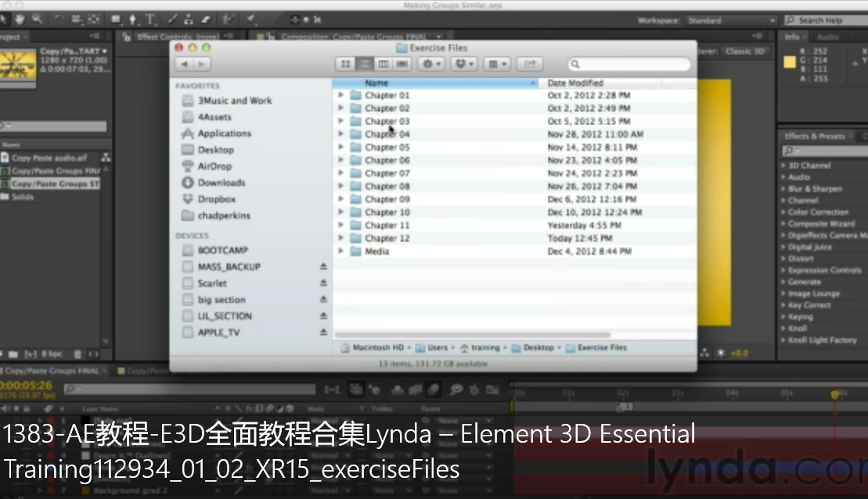
Task: Select the Zoom tool in After Effects
Action: coord(37,20)
